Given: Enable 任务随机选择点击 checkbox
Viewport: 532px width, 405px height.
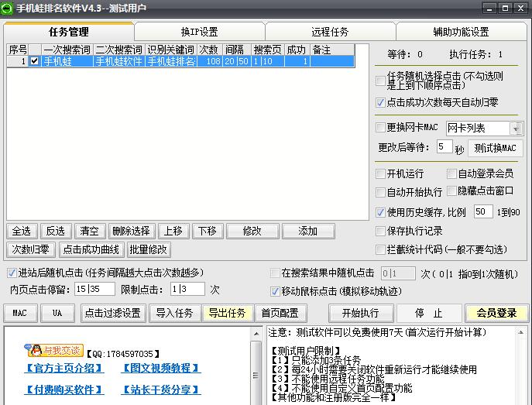Looking at the screenshot, I should [380, 81].
